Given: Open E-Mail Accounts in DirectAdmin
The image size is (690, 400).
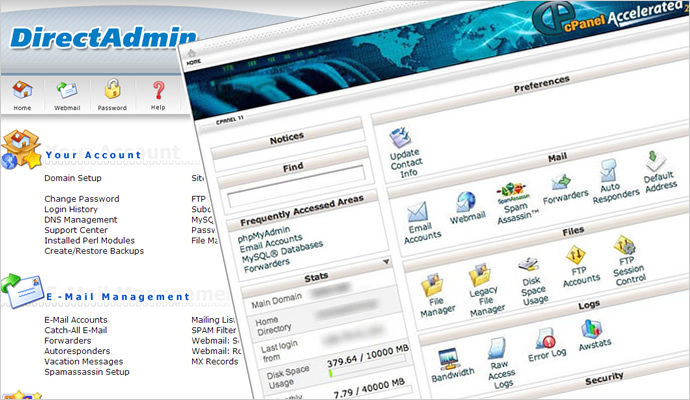Looking at the screenshot, I should (76, 320).
